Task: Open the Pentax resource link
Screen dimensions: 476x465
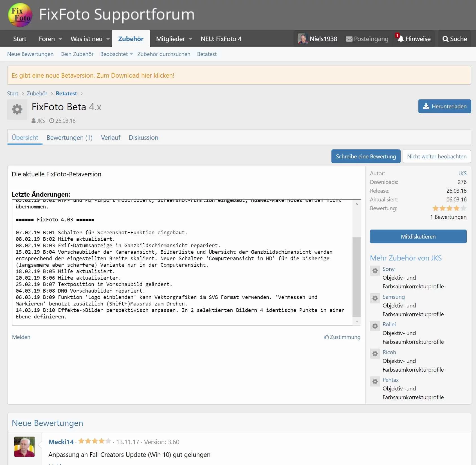Action: (390, 380)
